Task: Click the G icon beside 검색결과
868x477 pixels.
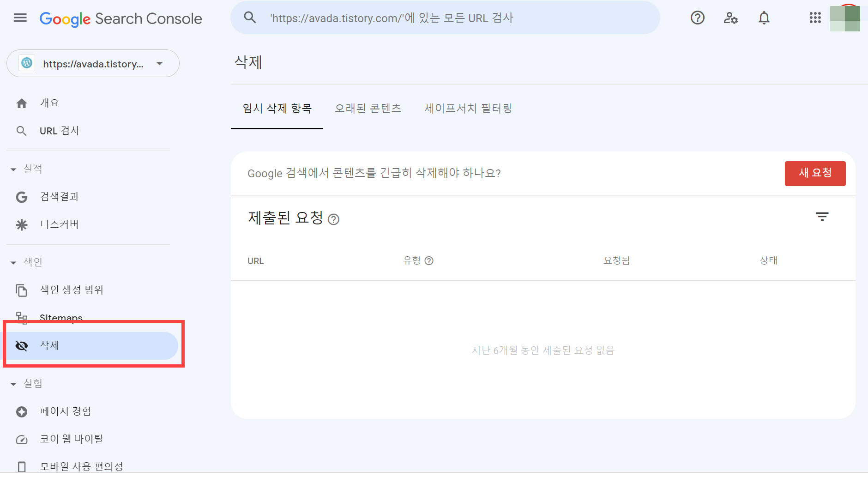Action: click(x=21, y=197)
